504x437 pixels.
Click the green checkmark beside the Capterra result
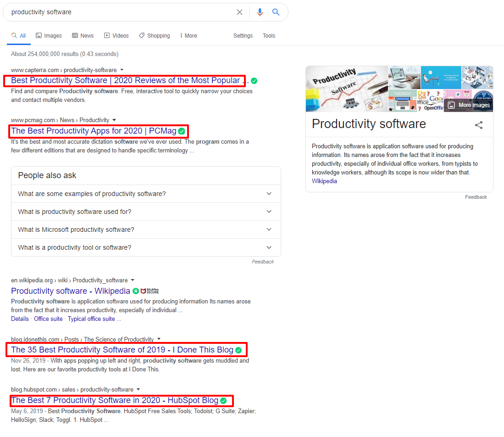click(254, 81)
